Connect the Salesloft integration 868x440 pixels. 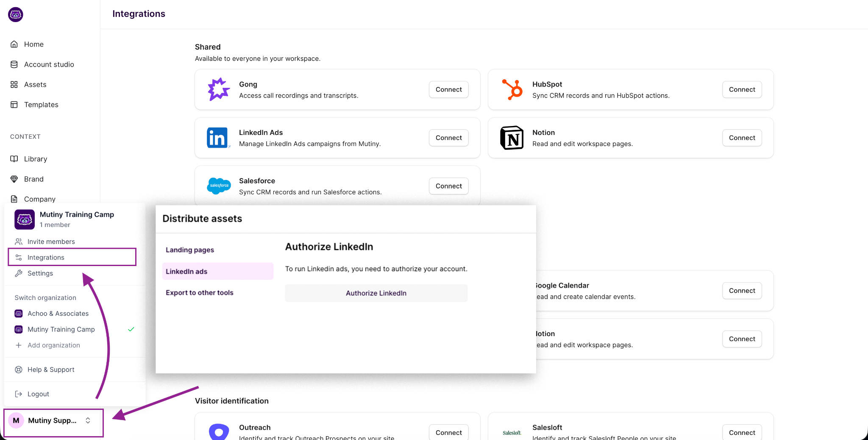click(x=742, y=432)
